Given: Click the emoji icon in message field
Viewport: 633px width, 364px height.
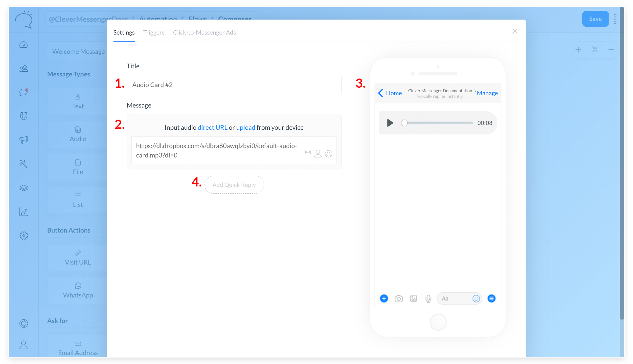Looking at the screenshot, I should coord(328,154).
